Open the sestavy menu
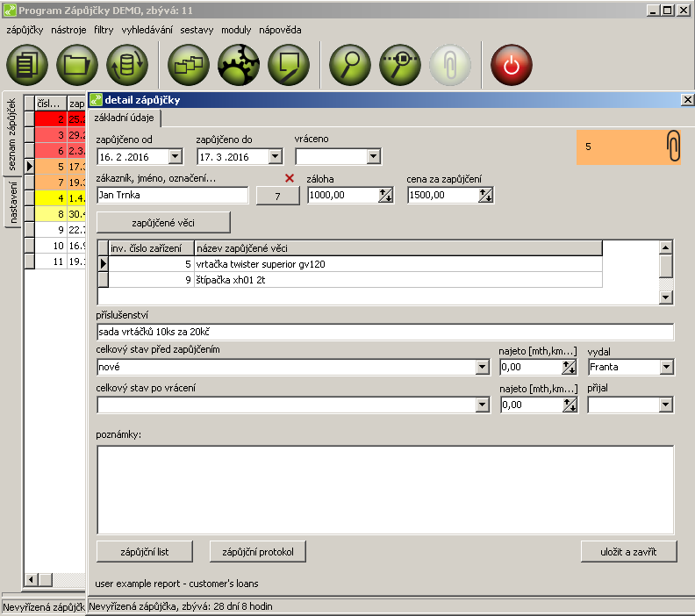The width and height of the screenshot is (695, 616). (197, 30)
